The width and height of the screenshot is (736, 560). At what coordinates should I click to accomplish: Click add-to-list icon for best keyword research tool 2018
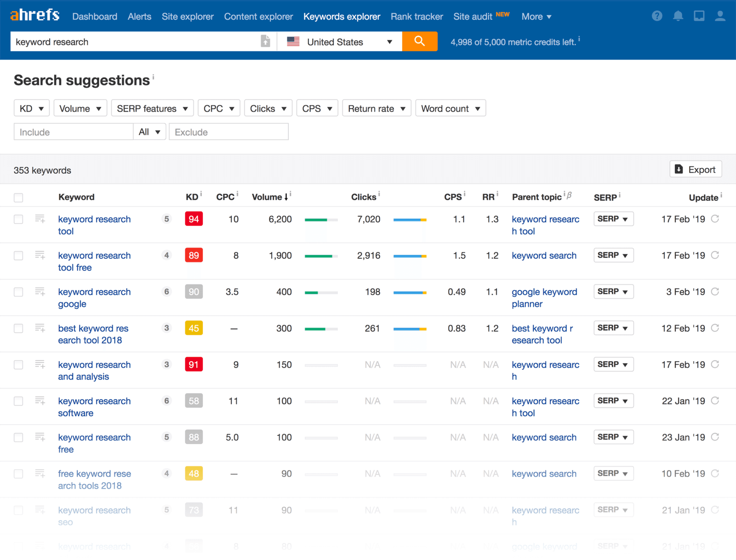[40, 328]
